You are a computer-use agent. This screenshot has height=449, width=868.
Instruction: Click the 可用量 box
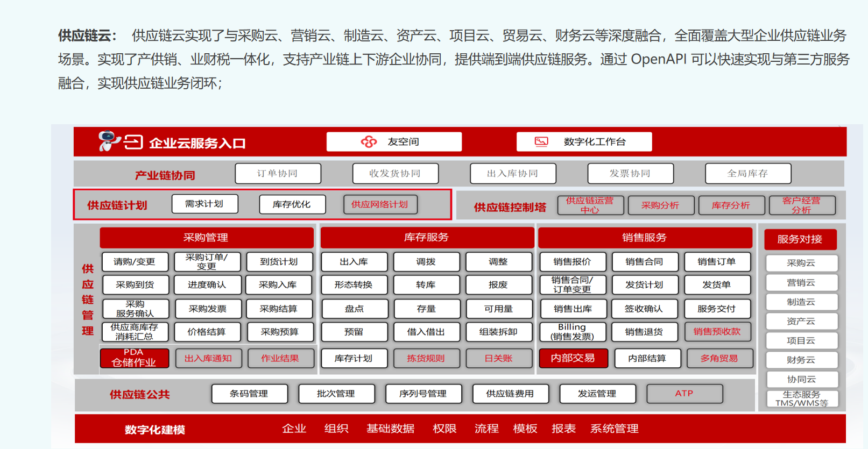pyautogui.click(x=499, y=309)
